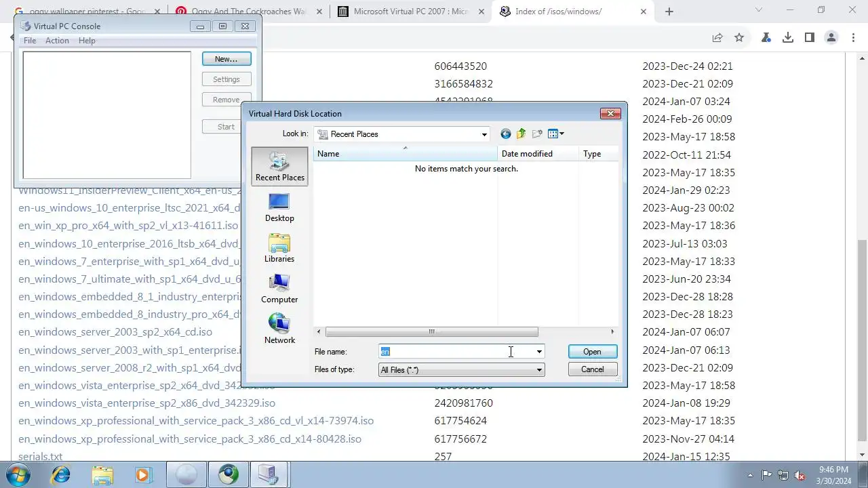Image resolution: width=868 pixels, height=488 pixels.
Task: Open en_win_xp_pro_x64_with_sp2 iso link
Action: [x=129, y=226]
